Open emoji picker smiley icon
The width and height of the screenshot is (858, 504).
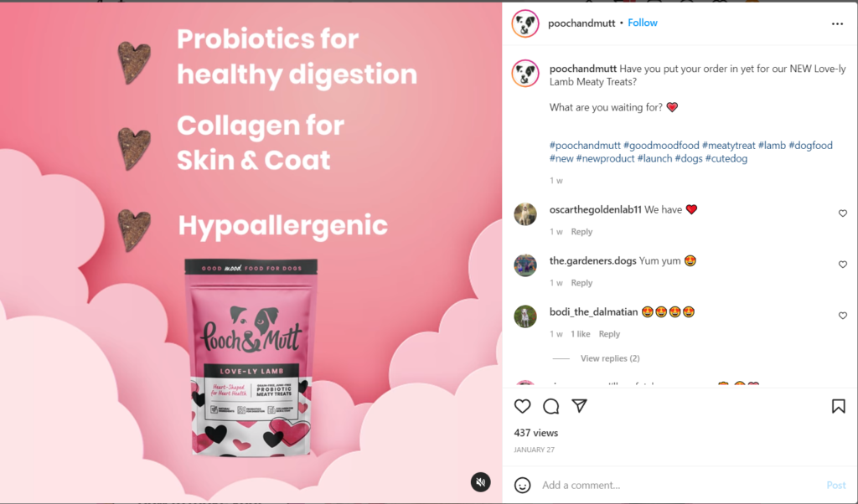(x=523, y=485)
